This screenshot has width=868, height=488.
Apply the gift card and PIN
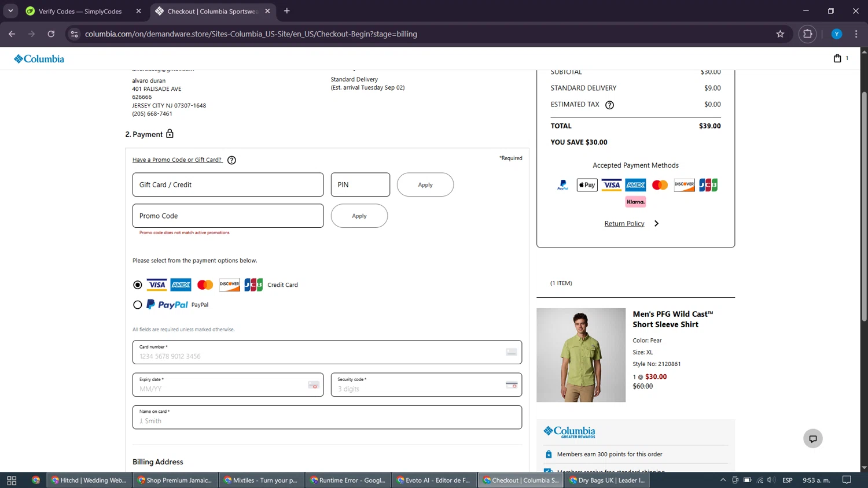pyautogui.click(x=425, y=184)
